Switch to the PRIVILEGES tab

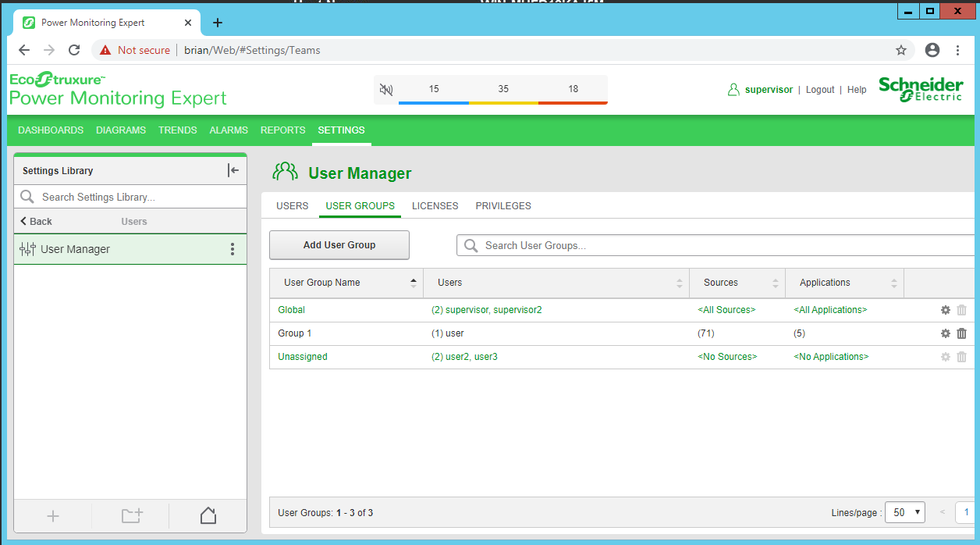click(503, 206)
